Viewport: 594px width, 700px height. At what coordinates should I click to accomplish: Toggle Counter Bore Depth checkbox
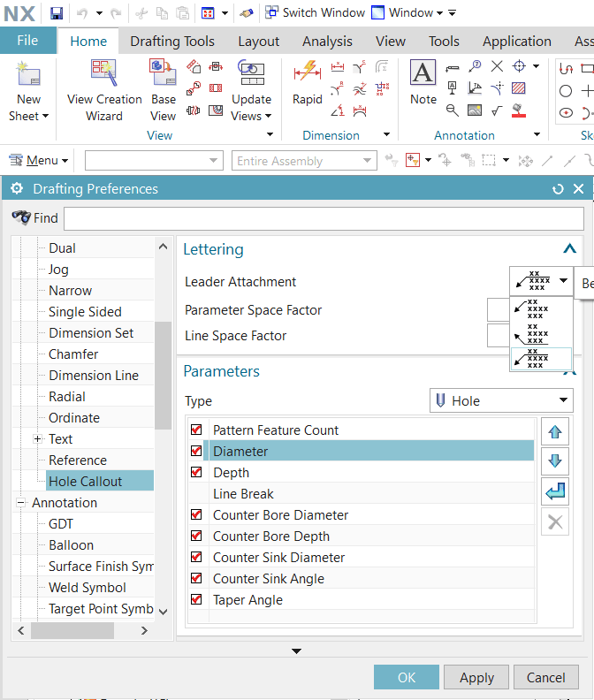[x=196, y=536]
